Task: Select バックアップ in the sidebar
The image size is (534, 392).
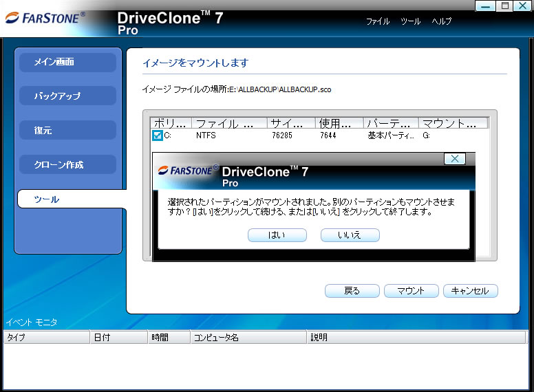Action: coord(67,96)
